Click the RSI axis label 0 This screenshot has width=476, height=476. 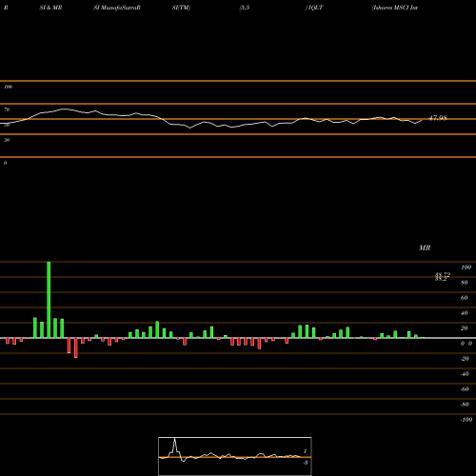5,163
